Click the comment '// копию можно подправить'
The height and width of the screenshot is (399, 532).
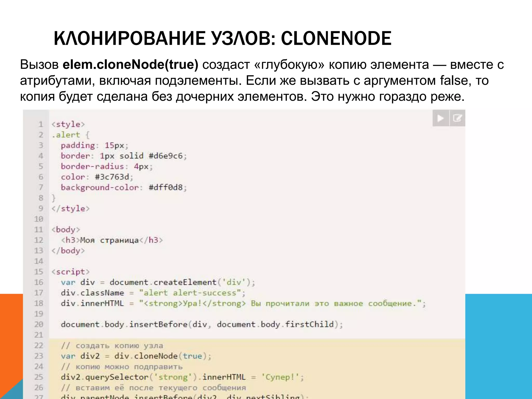(x=122, y=367)
